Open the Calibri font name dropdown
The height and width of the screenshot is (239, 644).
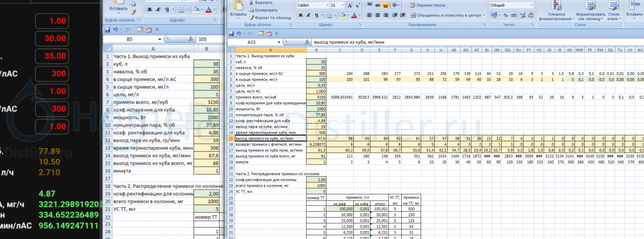(x=327, y=5)
